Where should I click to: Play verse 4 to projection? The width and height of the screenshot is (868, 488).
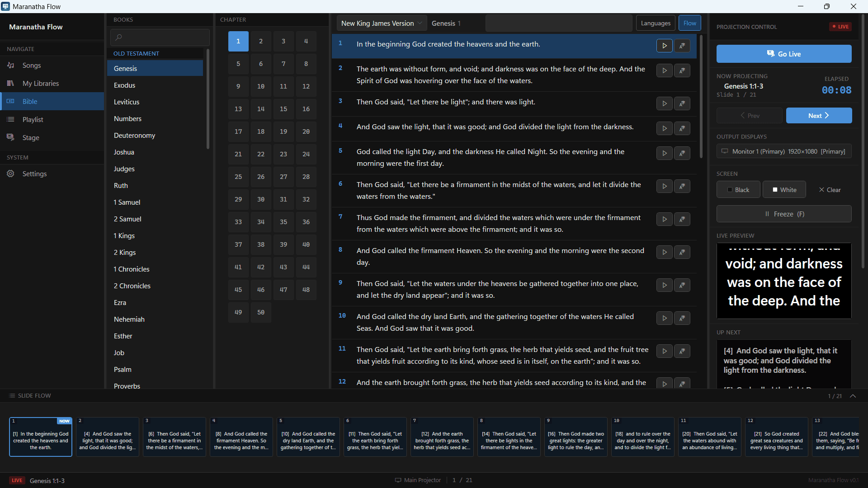(664, 128)
